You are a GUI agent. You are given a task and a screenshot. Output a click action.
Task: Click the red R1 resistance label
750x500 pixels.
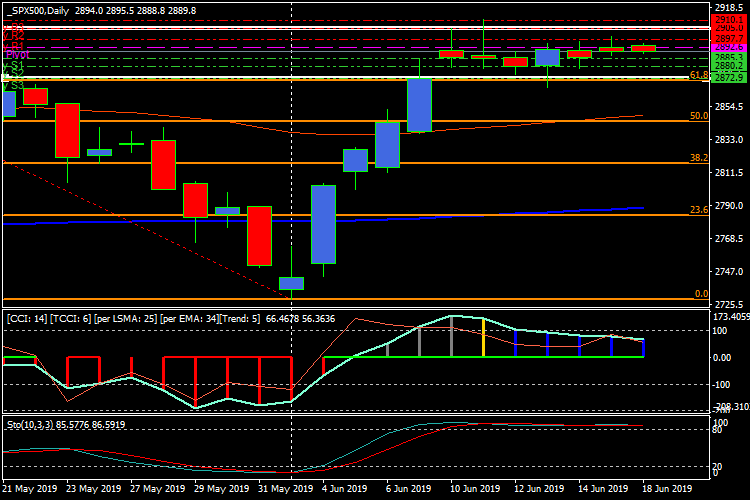pyautogui.click(x=13, y=46)
